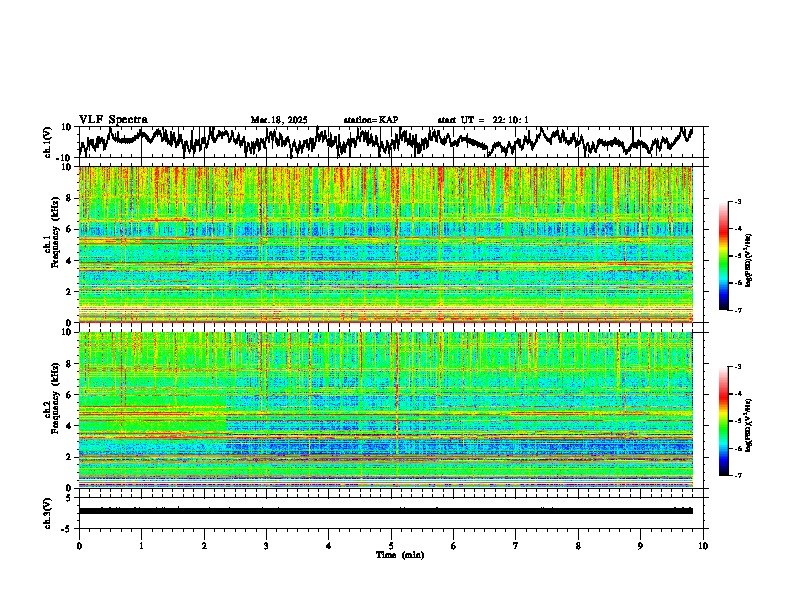Click time axis tick label '5'
The image size is (792, 612).
(x=391, y=546)
